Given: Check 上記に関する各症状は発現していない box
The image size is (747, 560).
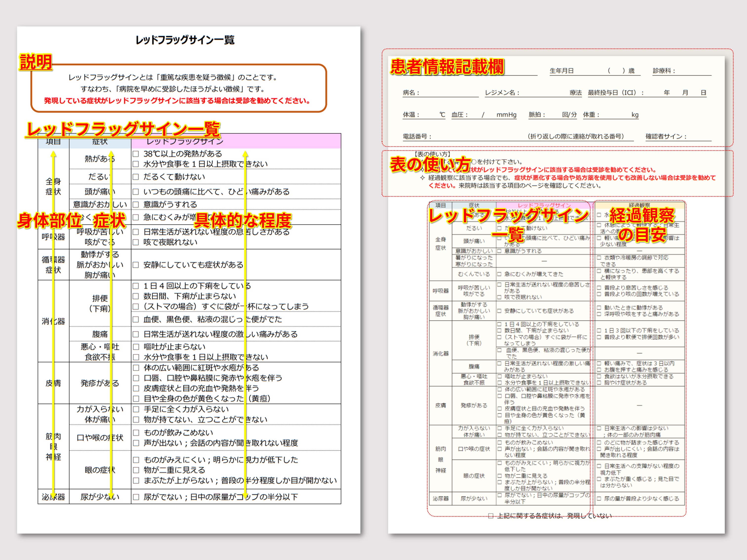Looking at the screenshot, I should 491,516.
